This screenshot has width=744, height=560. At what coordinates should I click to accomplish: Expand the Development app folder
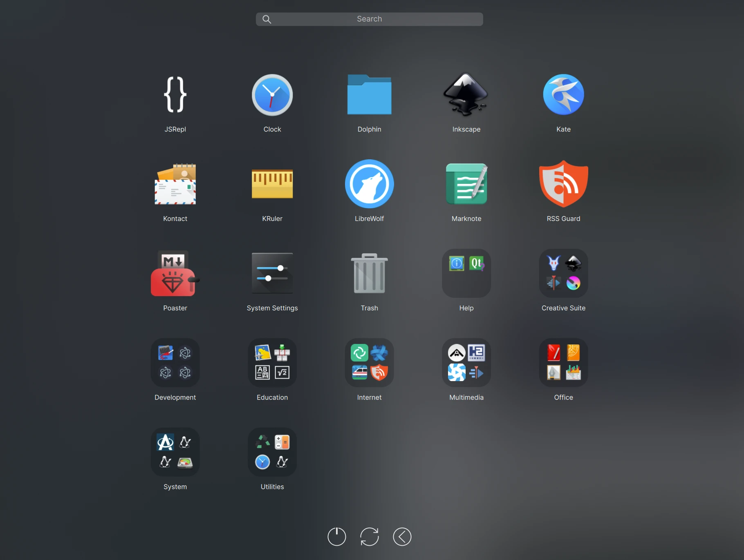[x=175, y=363]
